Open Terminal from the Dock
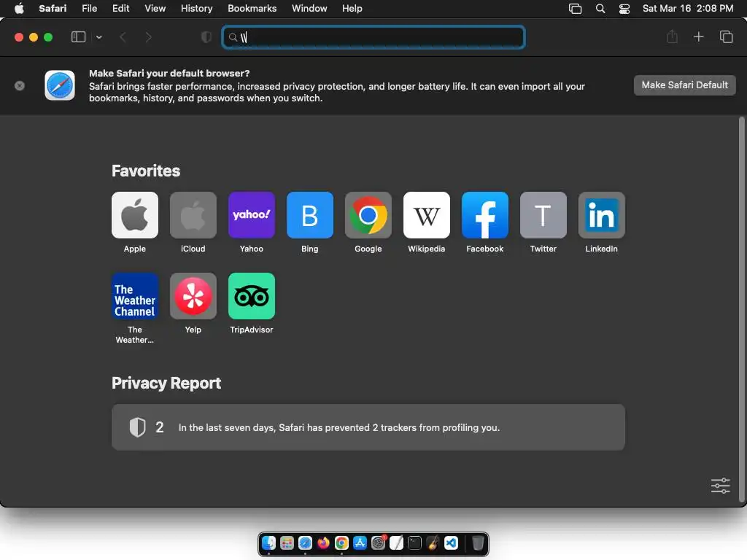 (414, 542)
